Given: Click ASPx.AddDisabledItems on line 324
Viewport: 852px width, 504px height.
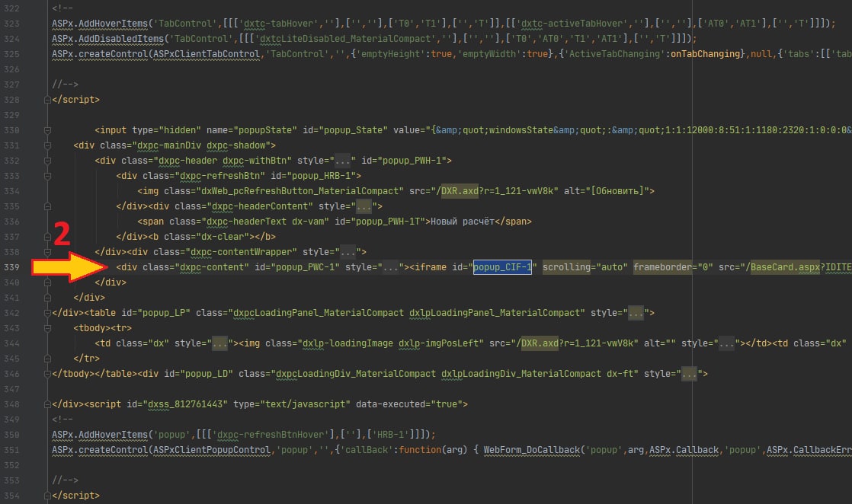Looking at the screenshot, I should 108,39.
